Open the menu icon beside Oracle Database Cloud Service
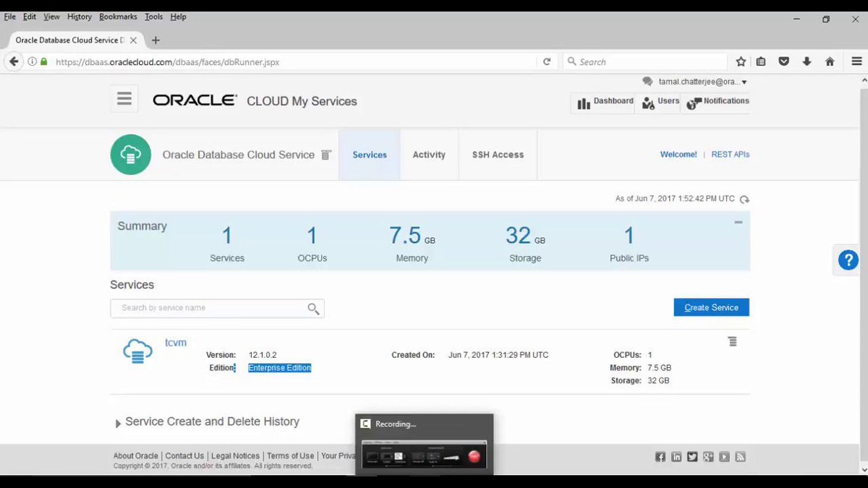 [x=326, y=155]
